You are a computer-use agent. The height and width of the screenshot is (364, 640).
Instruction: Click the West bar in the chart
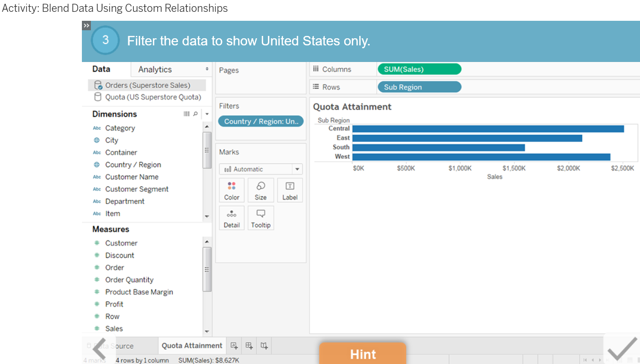tap(481, 157)
